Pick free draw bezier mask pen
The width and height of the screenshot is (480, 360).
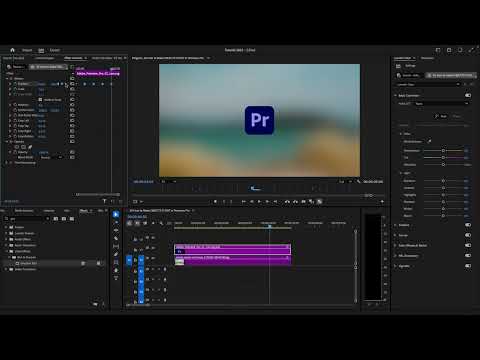30,147
